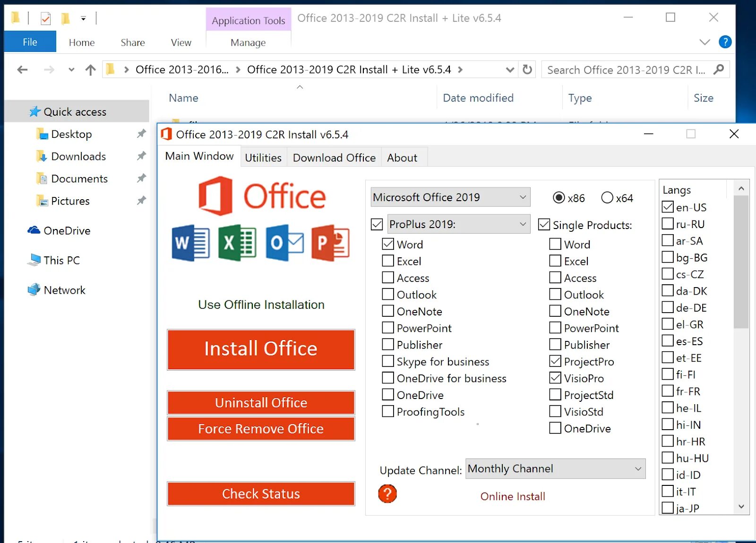Open Customize Quick Access Toolbar dropdown
The height and width of the screenshot is (543, 756).
click(83, 19)
